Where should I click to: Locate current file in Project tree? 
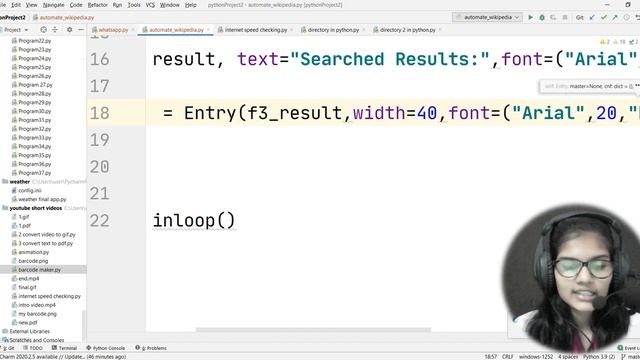pos(43,30)
